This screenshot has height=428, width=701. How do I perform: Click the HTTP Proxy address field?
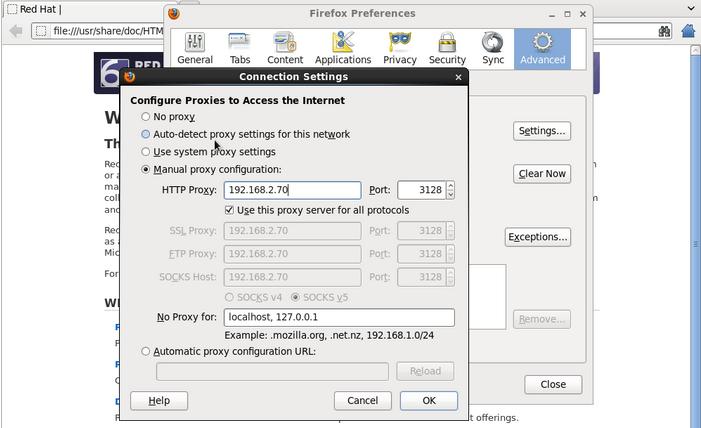coord(292,190)
